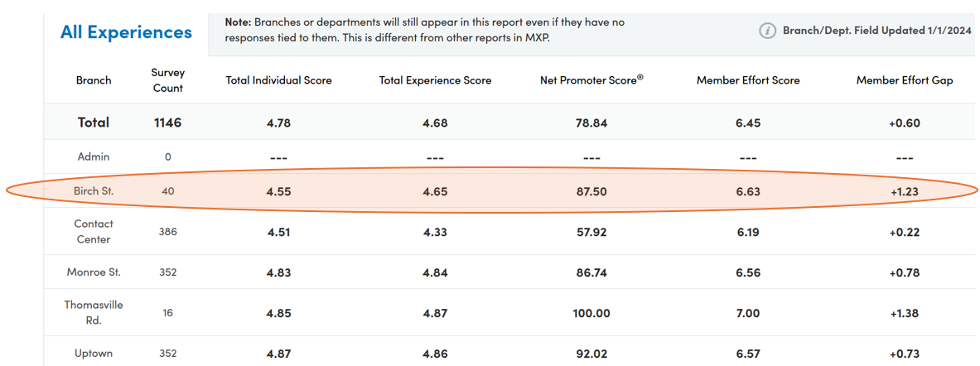
Task: Click the Member Effort Score header
Action: tap(748, 80)
